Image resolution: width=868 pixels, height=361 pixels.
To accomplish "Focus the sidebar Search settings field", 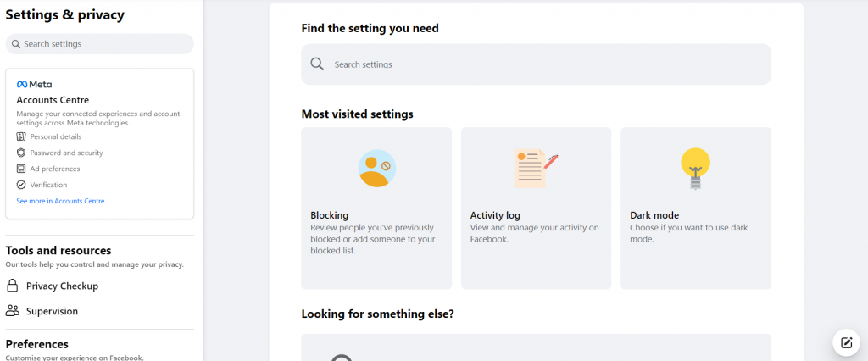I will click(100, 44).
